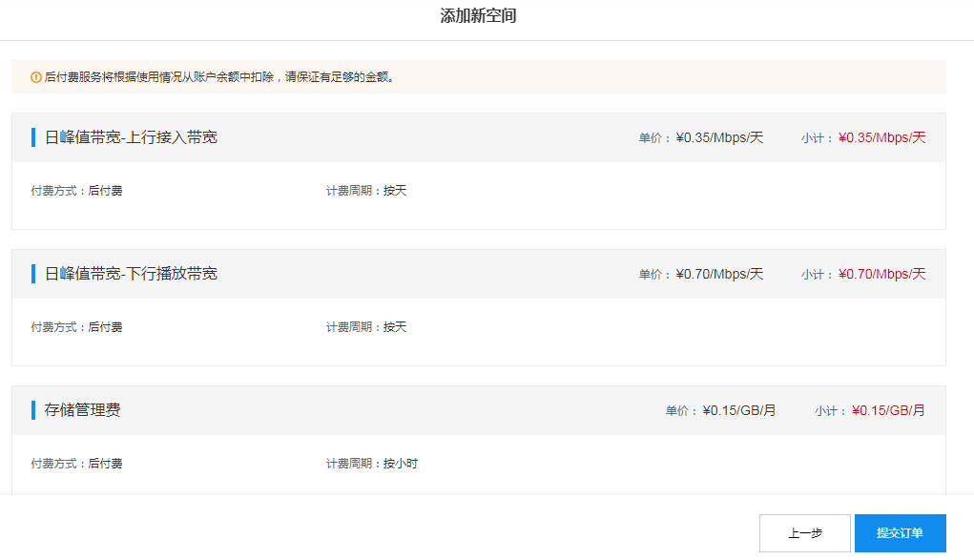
Task: Go back with the 上一步 button
Action: point(804,532)
